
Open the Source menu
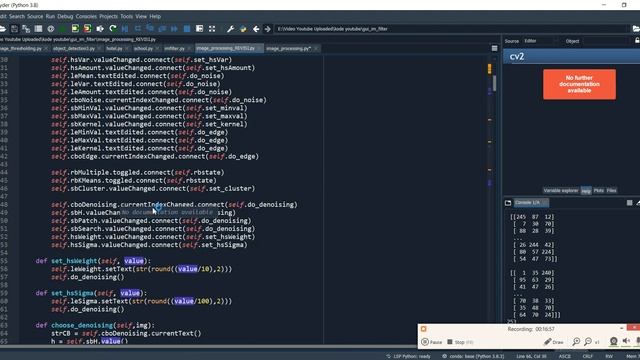(x=35, y=16)
